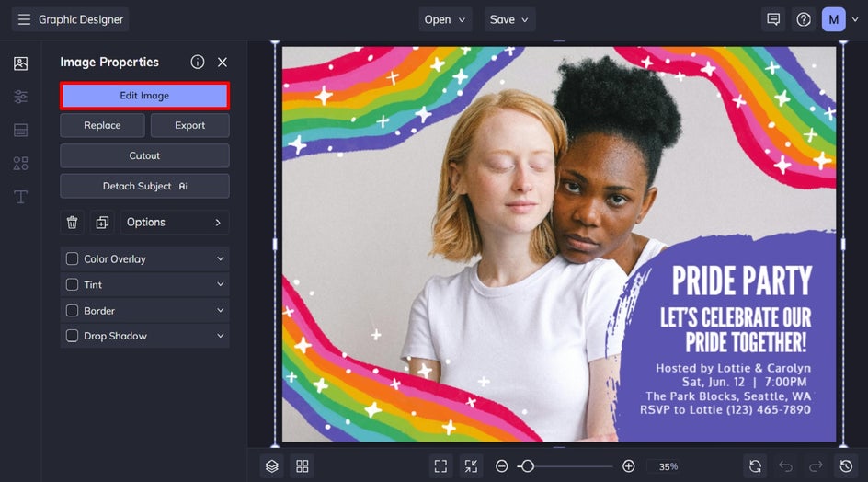Screen dimensions: 868x482
Task: Open the Image Manager sidebar icon
Action: point(20,63)
